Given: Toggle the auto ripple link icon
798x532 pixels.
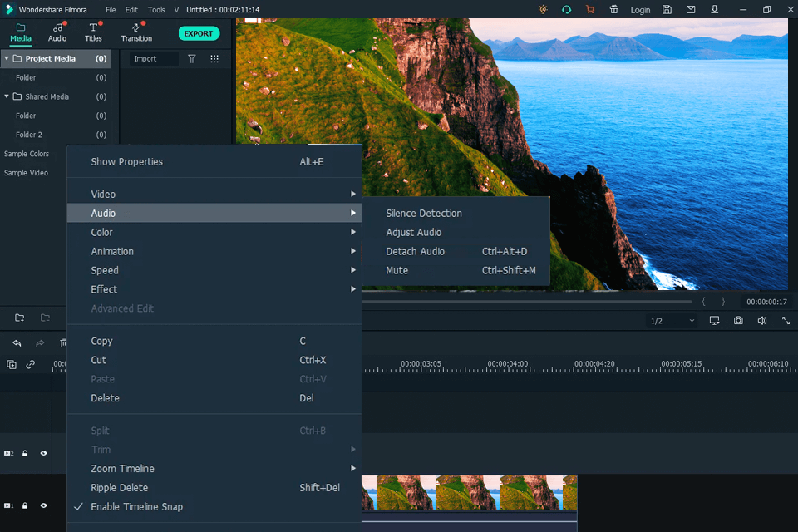Looking at the screenshot, I should pos(31,365).
